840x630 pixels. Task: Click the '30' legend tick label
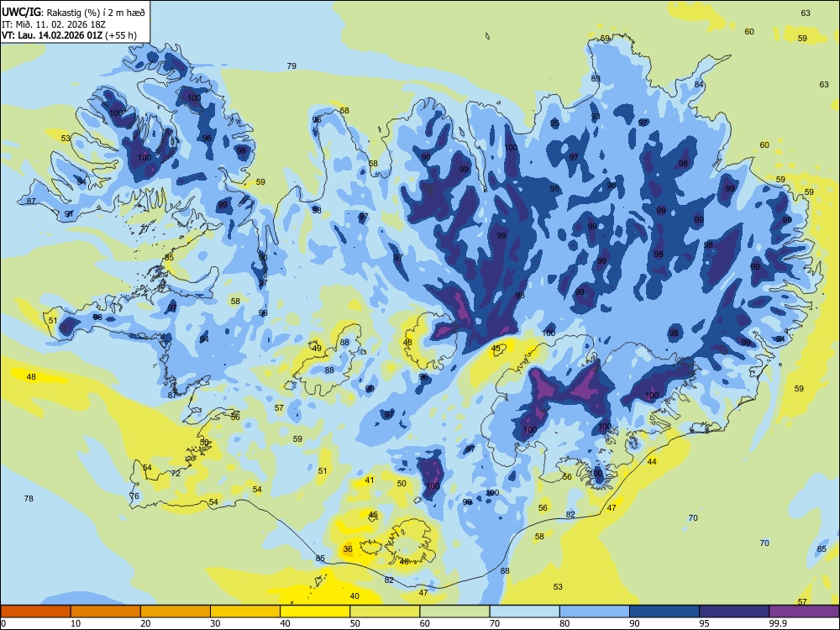[215, 623]
